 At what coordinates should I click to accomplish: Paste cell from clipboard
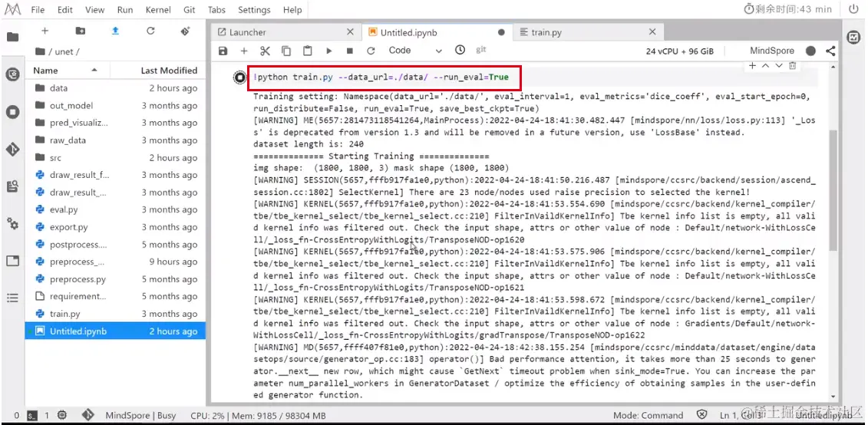(307, 51)
